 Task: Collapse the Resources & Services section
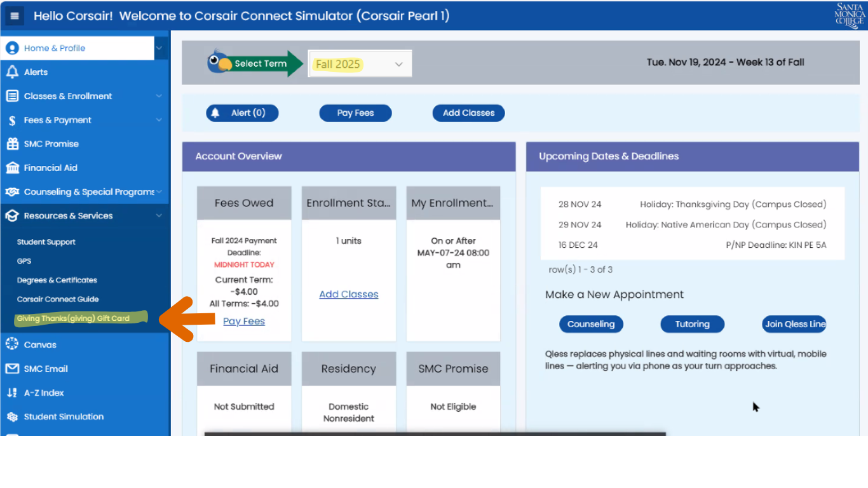[158, 216]
